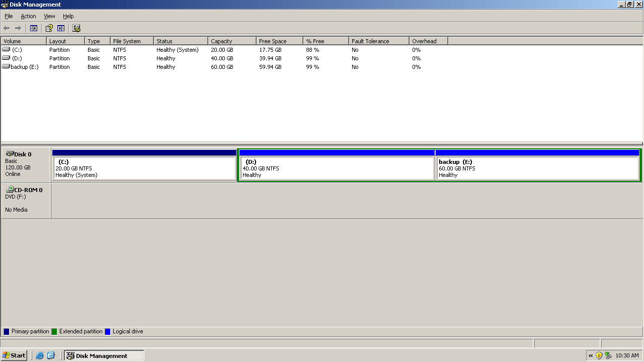
Task: Click the Help toolbar icon with question mark
Action: coord(49,28)
